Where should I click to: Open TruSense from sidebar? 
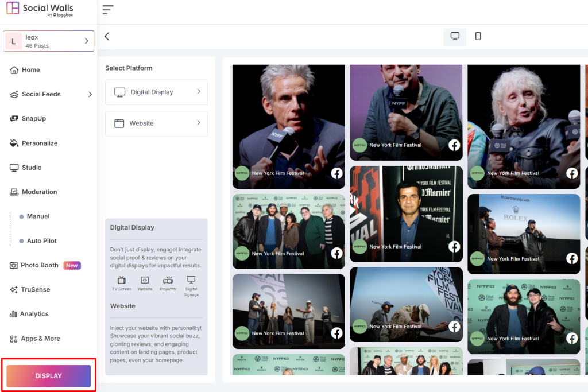pos(35,290)
